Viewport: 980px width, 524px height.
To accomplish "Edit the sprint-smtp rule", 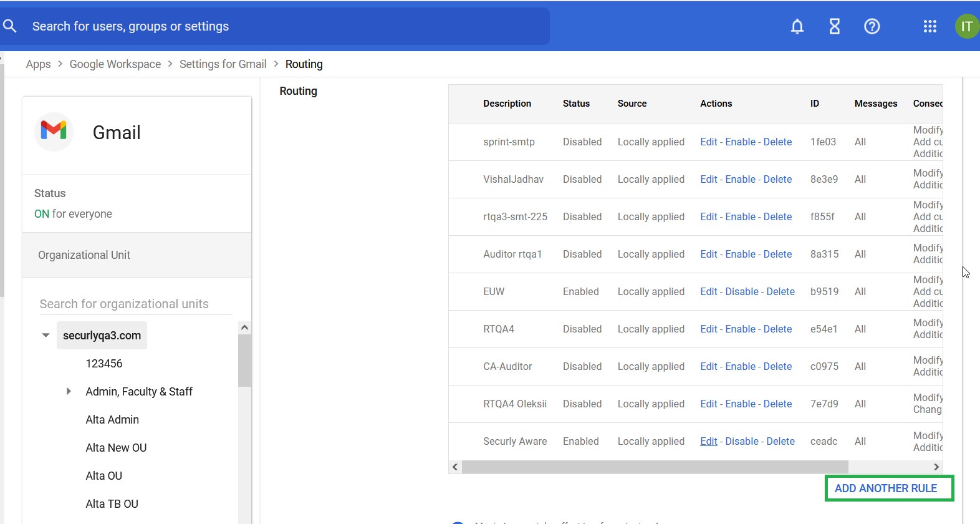I will 709,142.
